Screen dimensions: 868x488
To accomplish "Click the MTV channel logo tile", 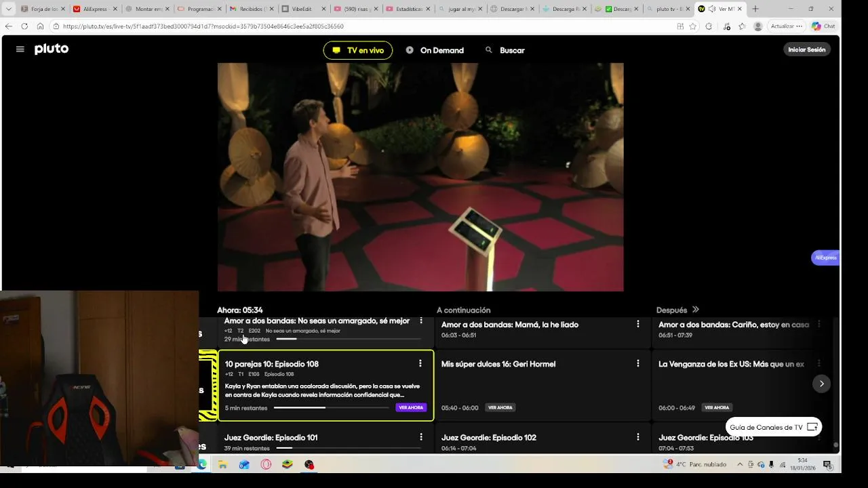I will pos(208,385).
